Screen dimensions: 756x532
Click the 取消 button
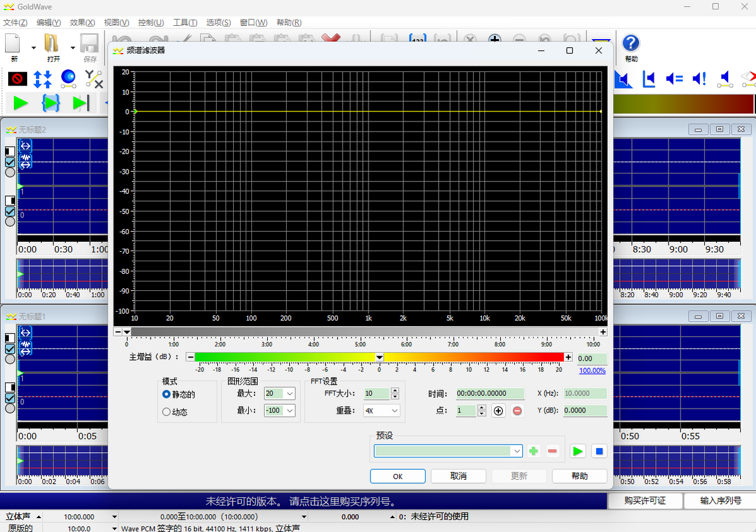point(458,476)
